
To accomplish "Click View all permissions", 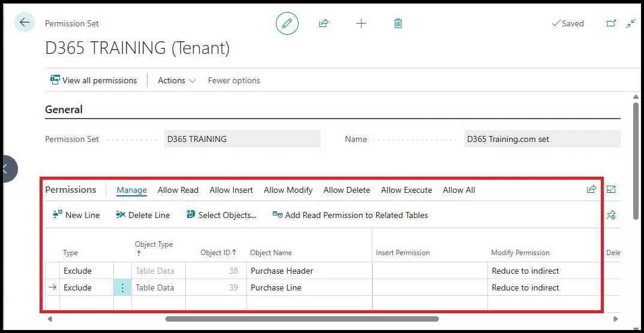I will (93, 80).
